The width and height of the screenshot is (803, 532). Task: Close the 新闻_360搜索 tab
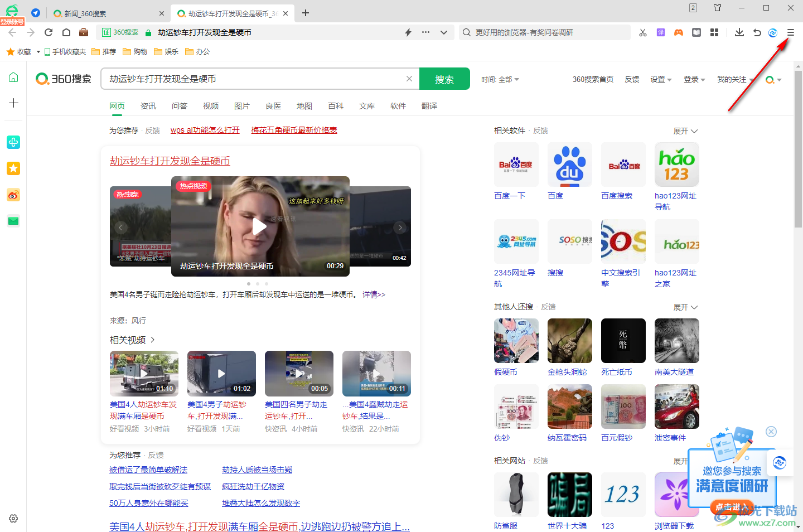tap(162, 13)
